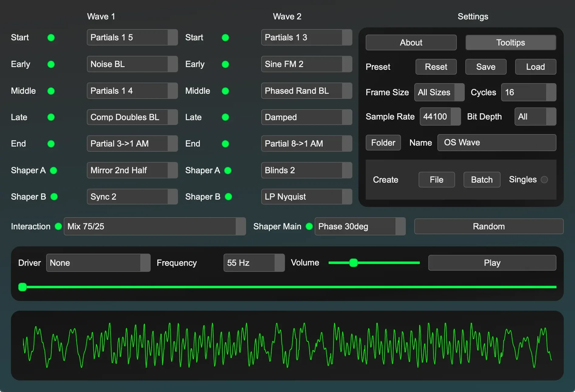The image size is (575, 392).
Task: Toggle the Interaction enable dot
Action: tap(58, 226)
